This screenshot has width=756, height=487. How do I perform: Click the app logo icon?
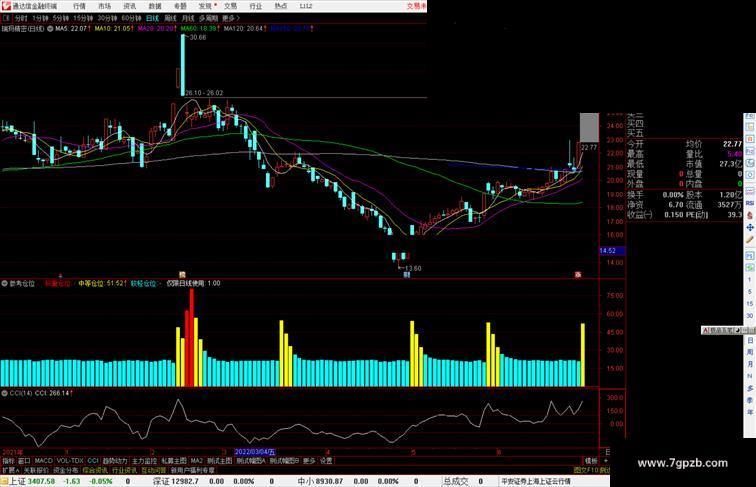tap(6, 6)
